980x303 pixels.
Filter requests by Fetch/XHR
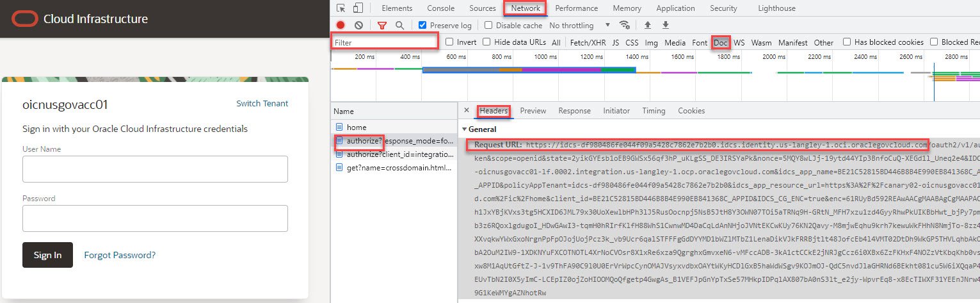[588, 43]
